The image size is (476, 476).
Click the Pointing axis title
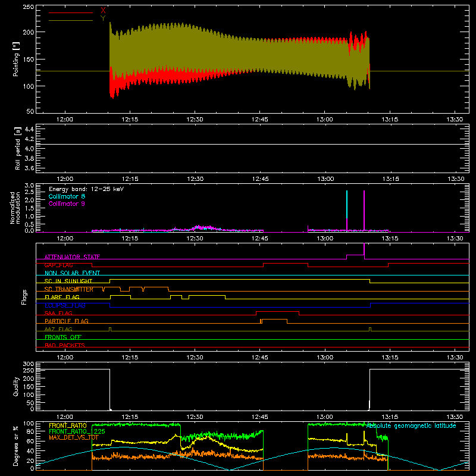(x=16, y=59)
